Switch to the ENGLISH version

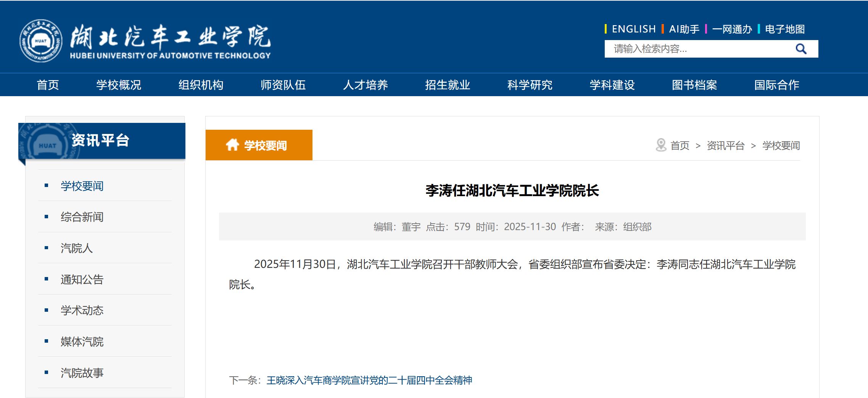634,28
